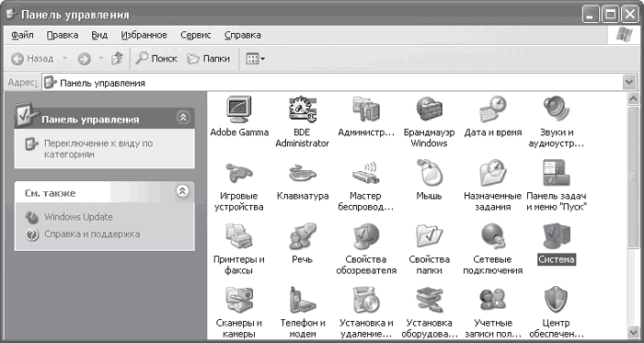Collapse the Панель управления side section
Image resolution: width=644 pixels, height=343 pixels.
[x=183, y=118]
